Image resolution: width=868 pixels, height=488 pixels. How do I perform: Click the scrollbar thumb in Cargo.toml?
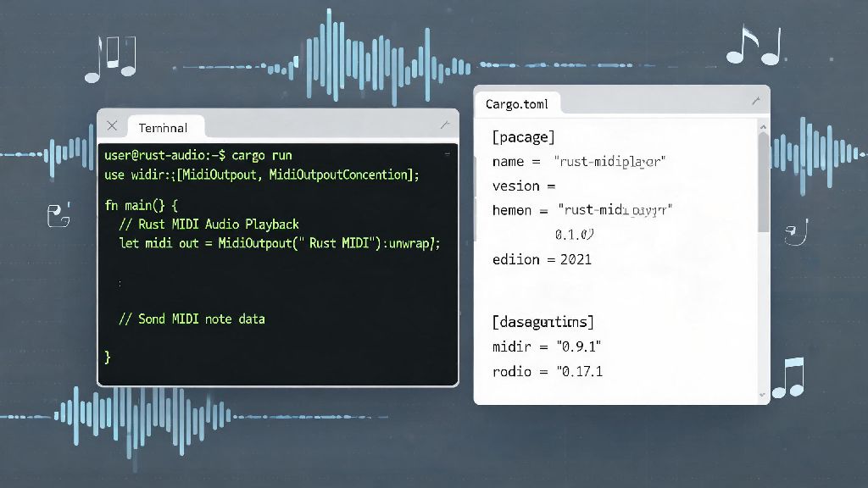pyautogui.click(x=764, y=183)
